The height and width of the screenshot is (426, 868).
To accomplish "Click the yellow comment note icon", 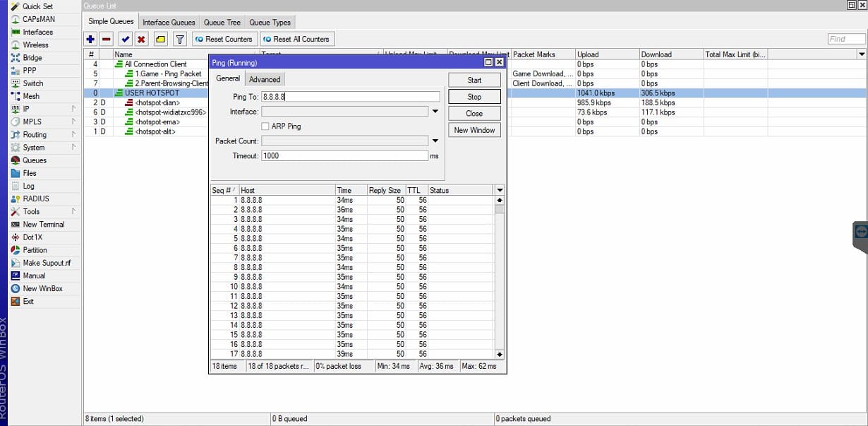I will click(x=160, y=39).
